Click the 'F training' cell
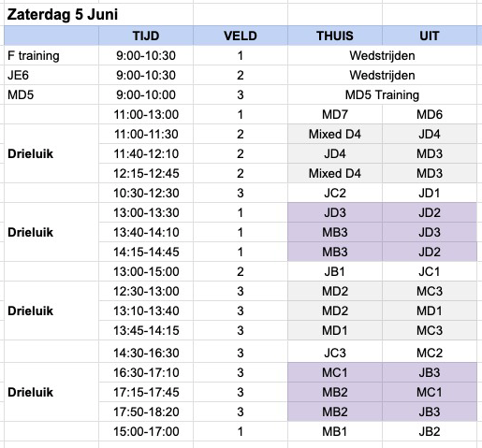Viewport: 482px width, 448px height. click(x=51, y=55)
